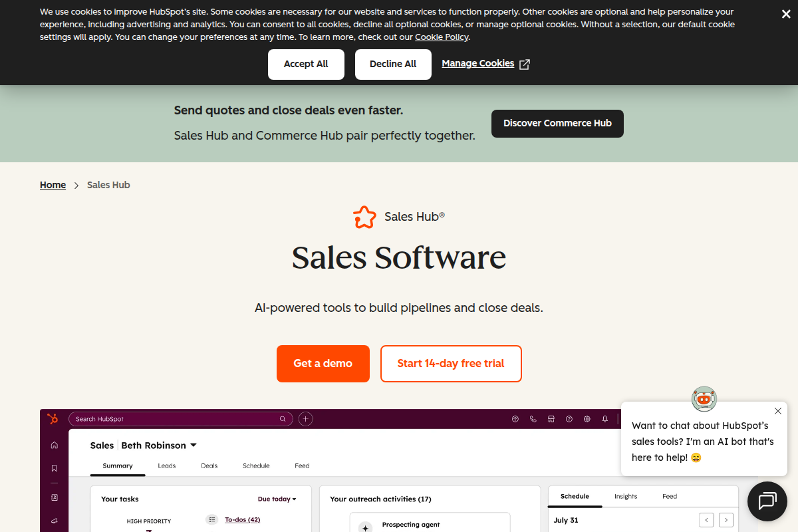The width and height of the screenshot is (798, 532).
Task: Click the Accept All cookies button
Action: pos(306,65)
